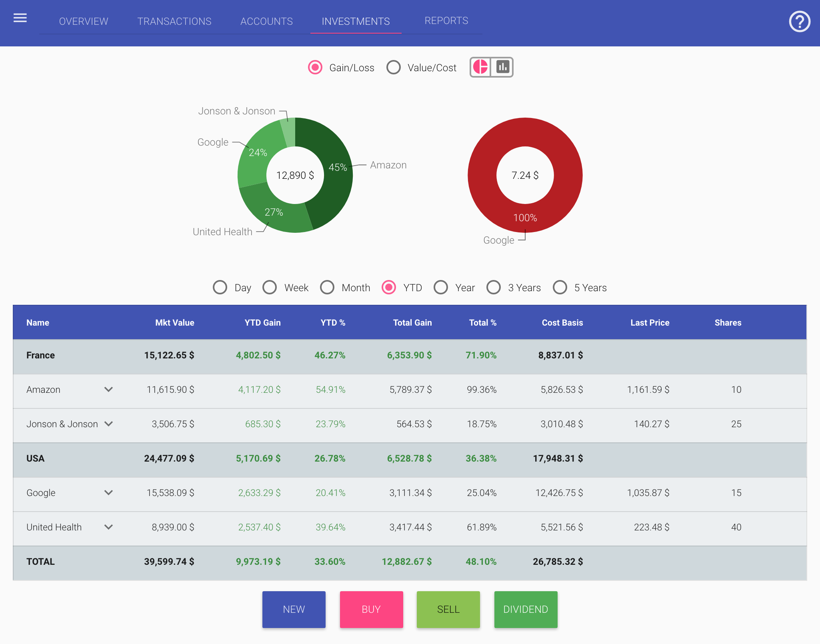
Task: Expand the Amazon holding details
Action: [108, 390]
